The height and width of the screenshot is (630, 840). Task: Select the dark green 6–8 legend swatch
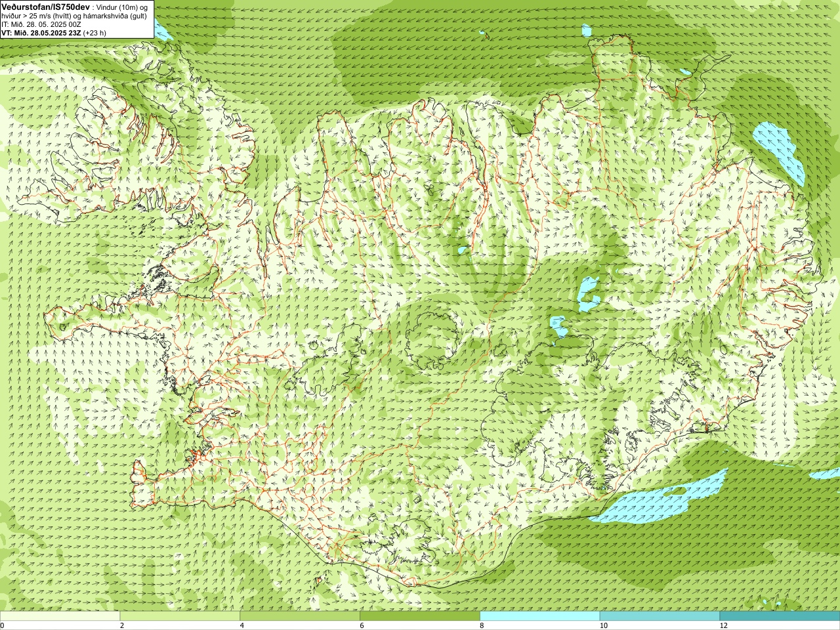(x=420, y=616)
